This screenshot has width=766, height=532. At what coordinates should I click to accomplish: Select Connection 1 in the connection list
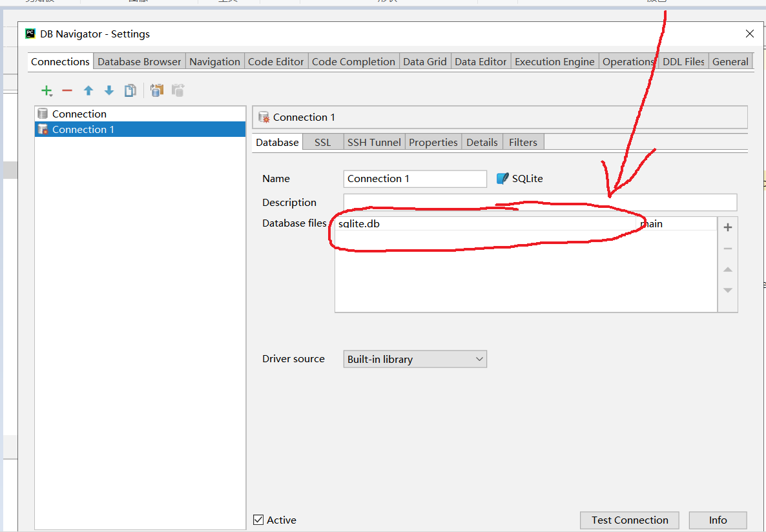(84, 128)
